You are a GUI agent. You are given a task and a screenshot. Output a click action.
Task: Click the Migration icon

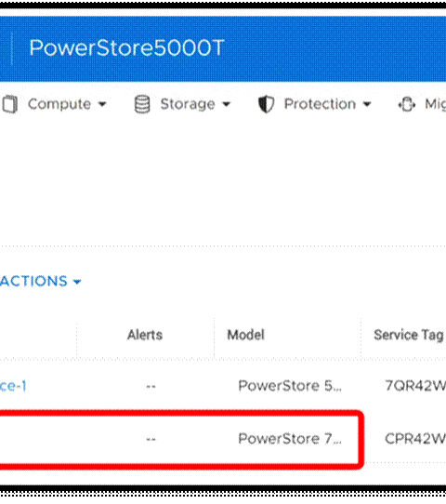pos(406,105)
